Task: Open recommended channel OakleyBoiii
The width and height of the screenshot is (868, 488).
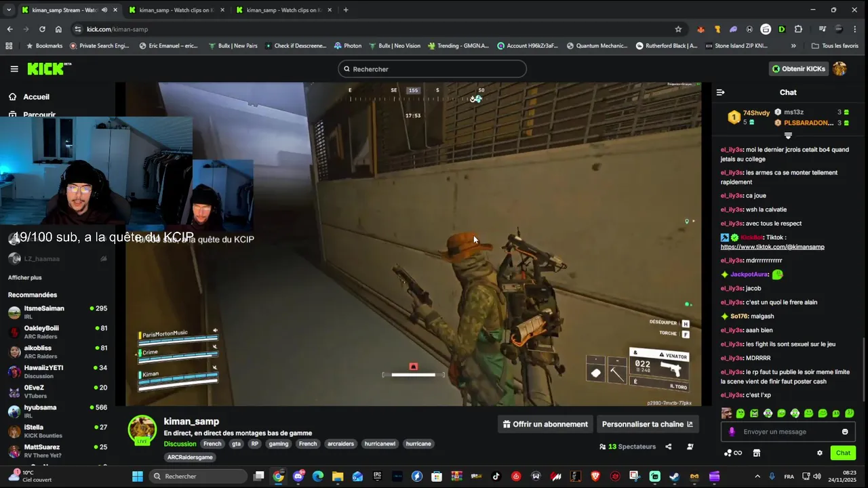Action: click(58, 332)
